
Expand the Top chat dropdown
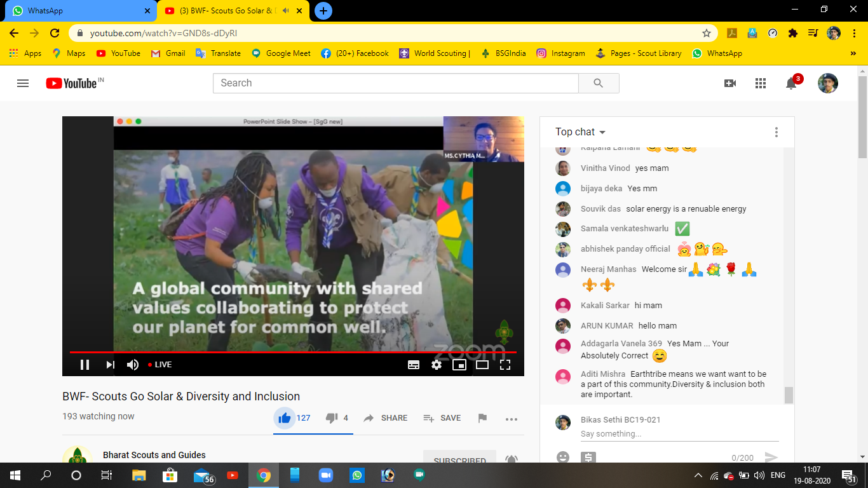(580, 132)
